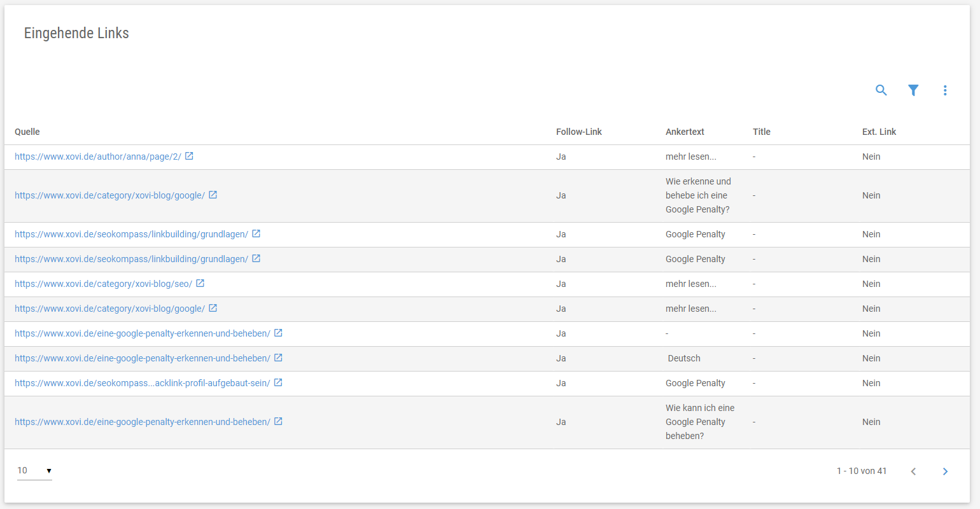
Task: Sort by the Ankertext column header
Action: [685, 132]
